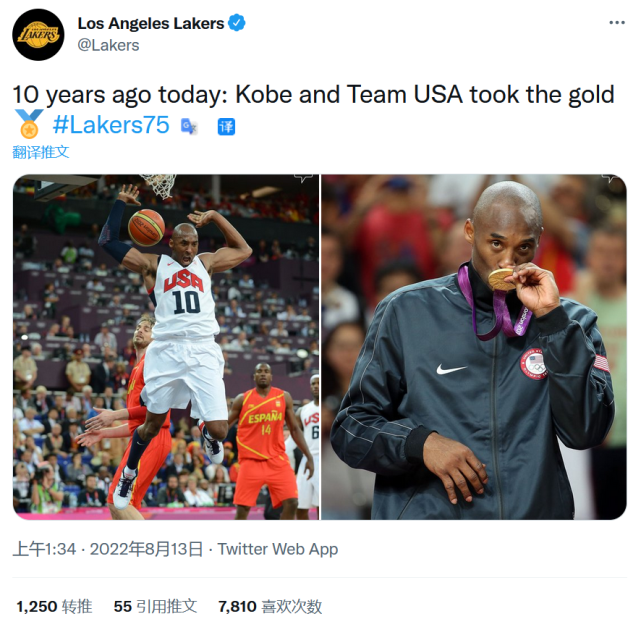
Task: Click the blue 译 translate icon
Action: pyautogui.click(x=226, y=126)
